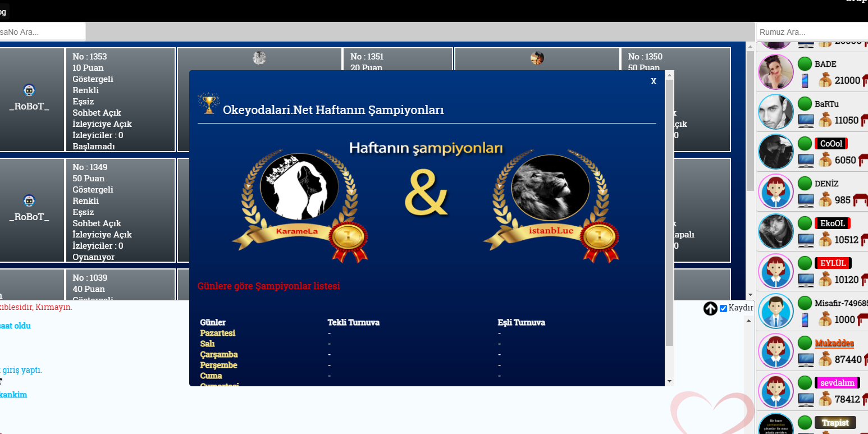
Task: Click popup scrollbar up arrow
Action: click(669, 75)
